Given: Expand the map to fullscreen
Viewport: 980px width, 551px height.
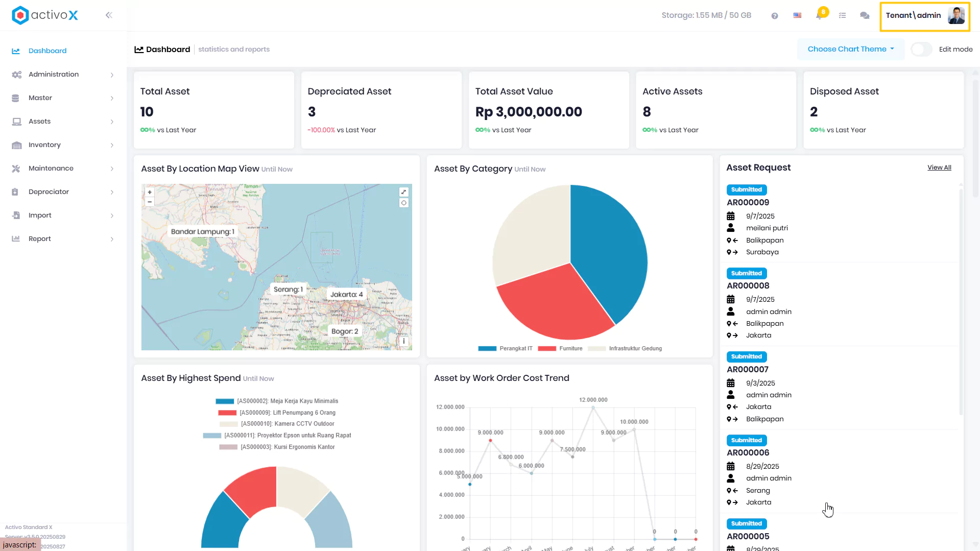Looking at the screenshot, I should click(x=403, y=192).
